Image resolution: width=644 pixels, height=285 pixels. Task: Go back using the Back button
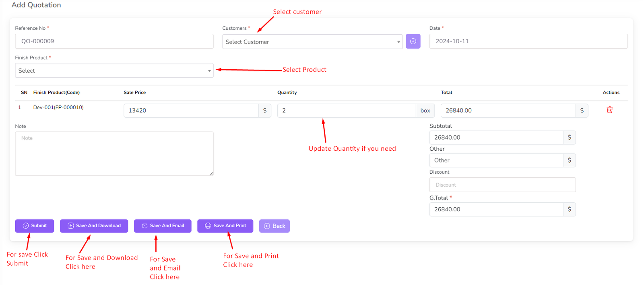coord(275,226)
